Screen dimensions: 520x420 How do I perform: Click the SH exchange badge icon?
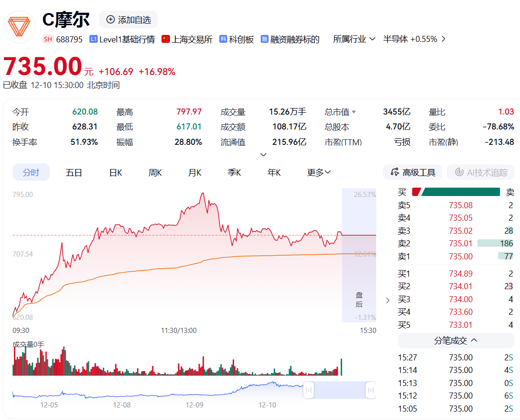(x=47, y=40)
